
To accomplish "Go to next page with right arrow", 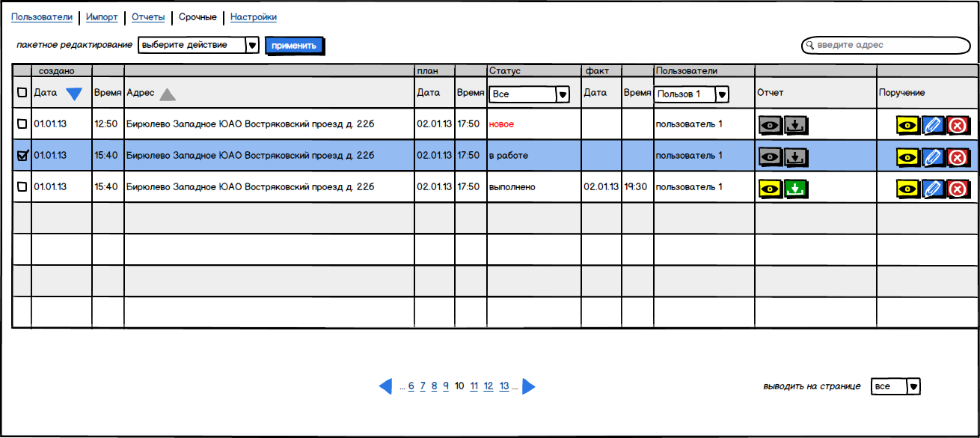I will click(529, 386).
